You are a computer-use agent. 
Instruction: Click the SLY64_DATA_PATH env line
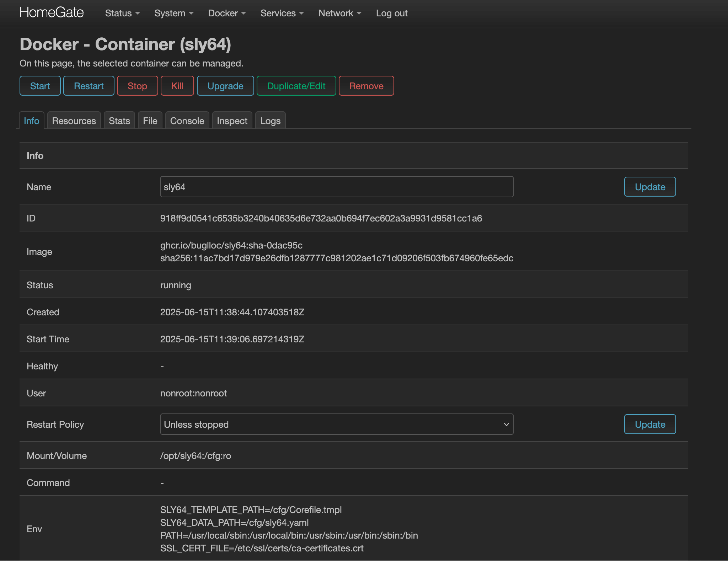point(234,523)
